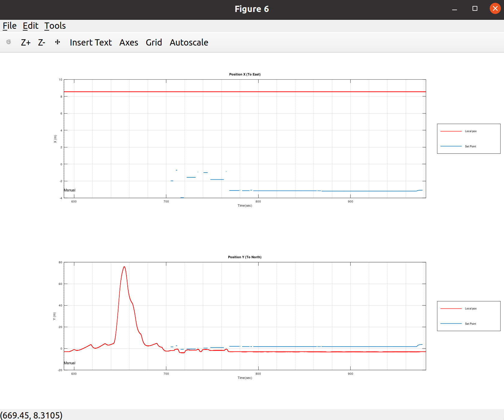Click the Manual label in lower plot
Screen dimensions: 504x420
pyautogui.click(x=70, y=363)
